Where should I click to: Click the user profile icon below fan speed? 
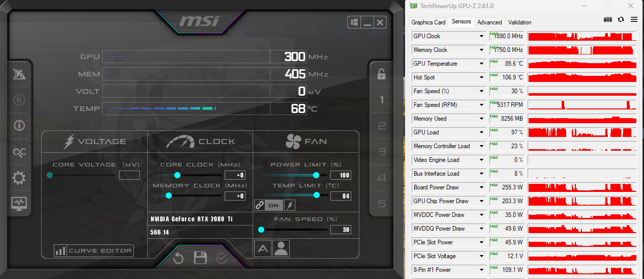(x=281, y=248)
